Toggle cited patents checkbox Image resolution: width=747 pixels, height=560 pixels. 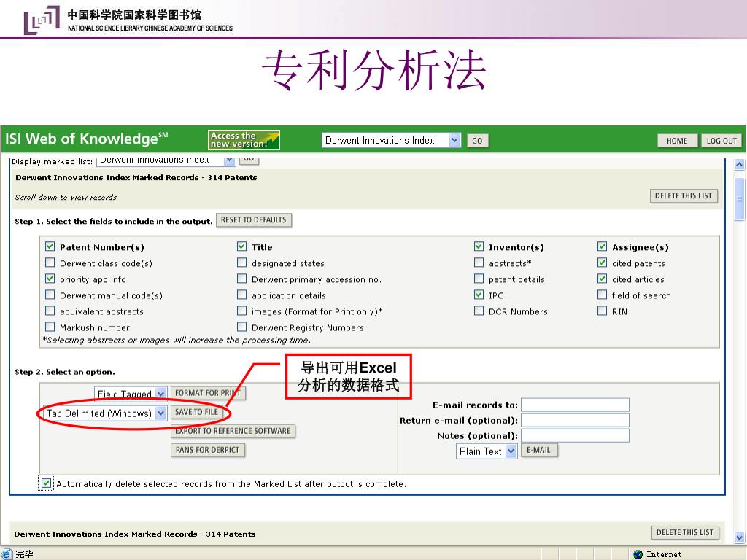coord(602,262)
